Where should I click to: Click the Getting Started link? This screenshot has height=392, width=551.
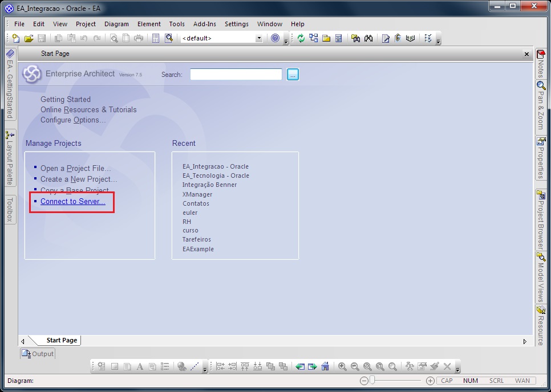tap(66, 99)
